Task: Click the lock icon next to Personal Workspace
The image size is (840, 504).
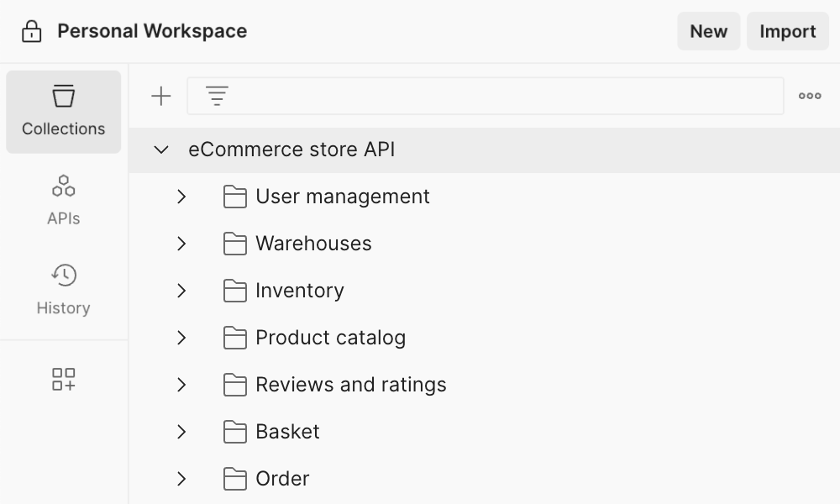Action: [30, 31]
